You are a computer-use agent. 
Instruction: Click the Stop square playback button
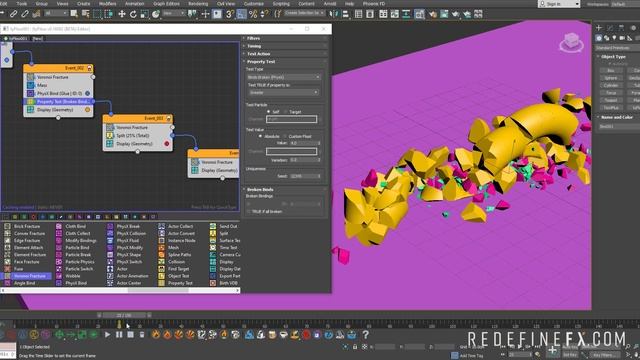click(x=131, y=335)
